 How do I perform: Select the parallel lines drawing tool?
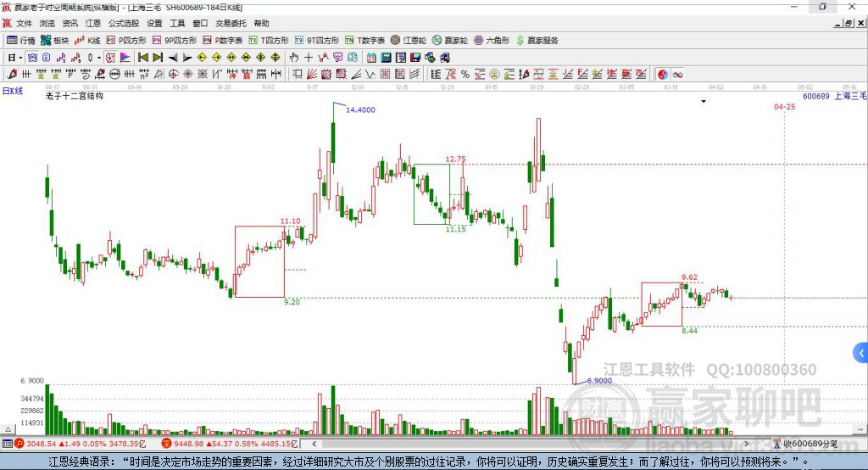click(x=415, y=74)
